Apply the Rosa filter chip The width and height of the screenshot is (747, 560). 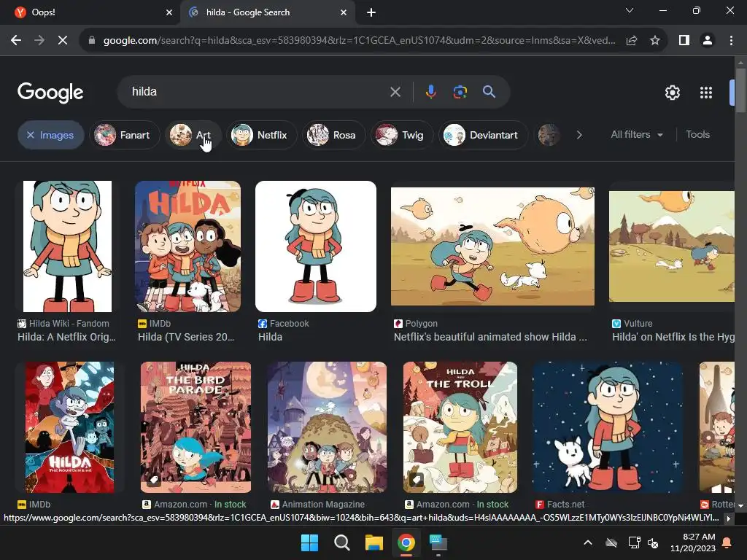(x=333, y=135)
